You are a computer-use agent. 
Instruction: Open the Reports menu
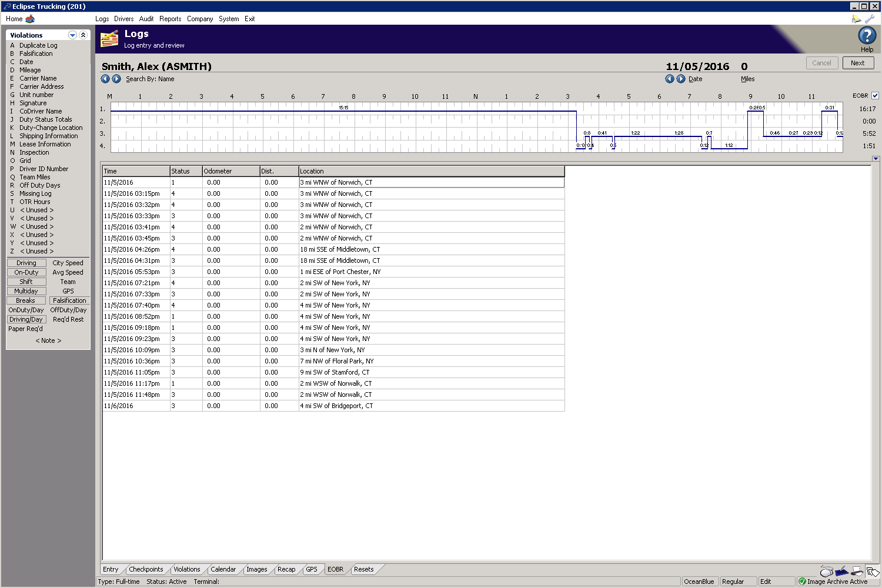(x=171, y=18)
